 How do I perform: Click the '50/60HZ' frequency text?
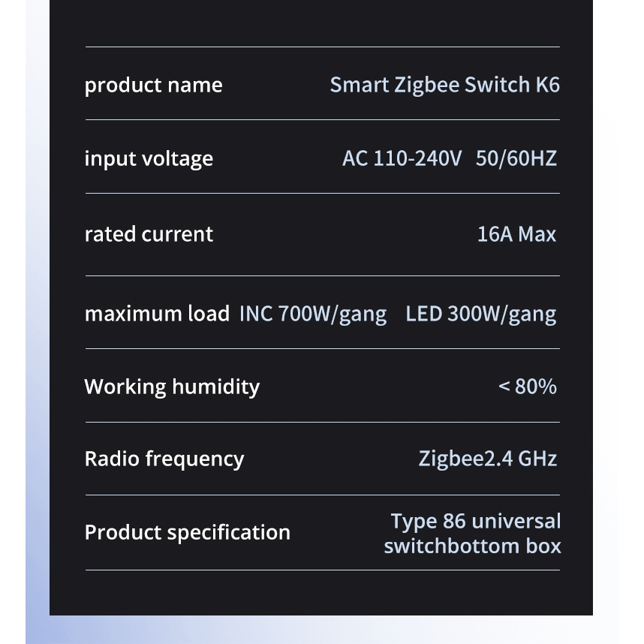pyautogui.click(x=516, y=159)
